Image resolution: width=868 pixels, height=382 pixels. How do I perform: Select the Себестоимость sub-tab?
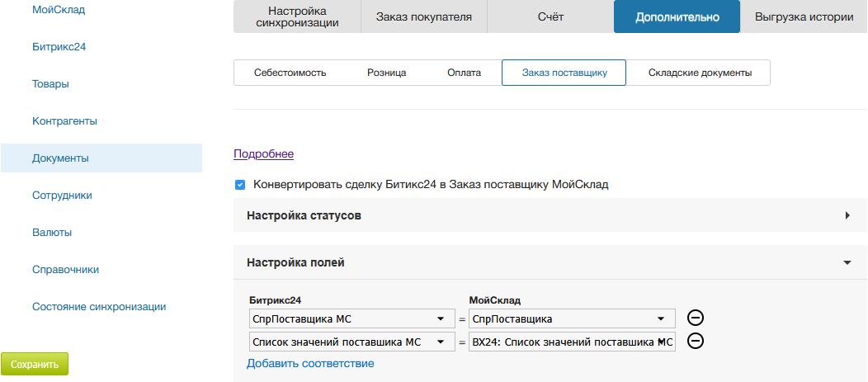point(290,73)
